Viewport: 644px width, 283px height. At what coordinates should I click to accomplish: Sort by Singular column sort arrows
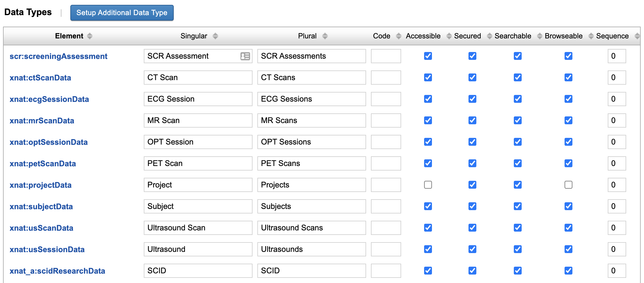(x=215, y=36)
